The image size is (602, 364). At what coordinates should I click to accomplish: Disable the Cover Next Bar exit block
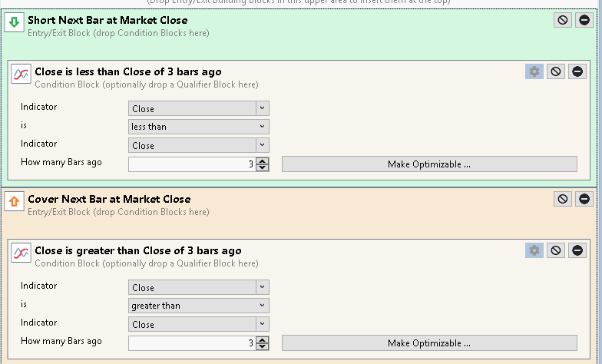[563, 199]
